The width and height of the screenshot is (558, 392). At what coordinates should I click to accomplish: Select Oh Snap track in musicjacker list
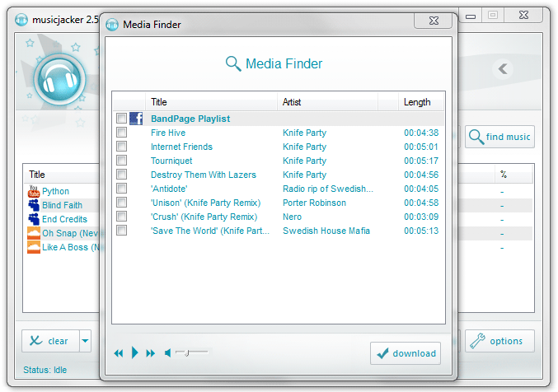coord(70,233)
